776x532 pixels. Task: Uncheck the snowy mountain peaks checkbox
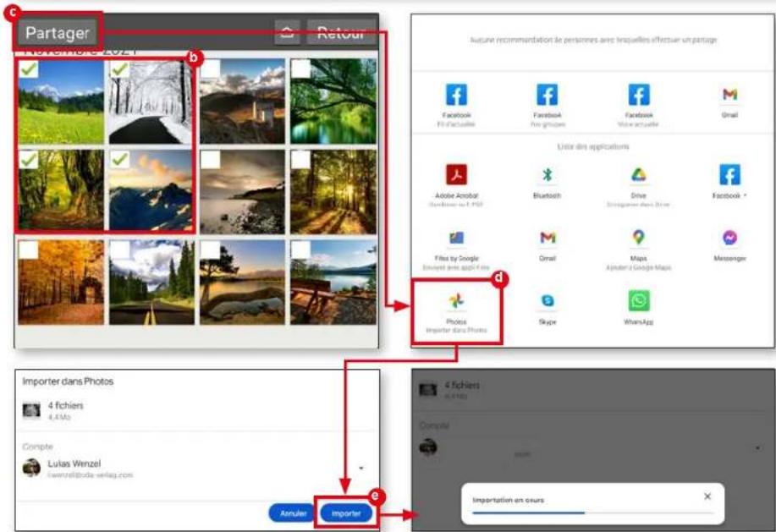click(119, 160)
